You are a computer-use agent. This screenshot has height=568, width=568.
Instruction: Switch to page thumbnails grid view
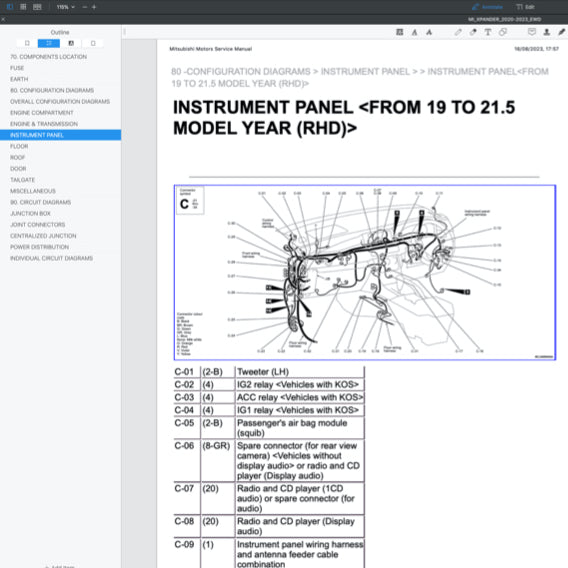tap(23, 7)
